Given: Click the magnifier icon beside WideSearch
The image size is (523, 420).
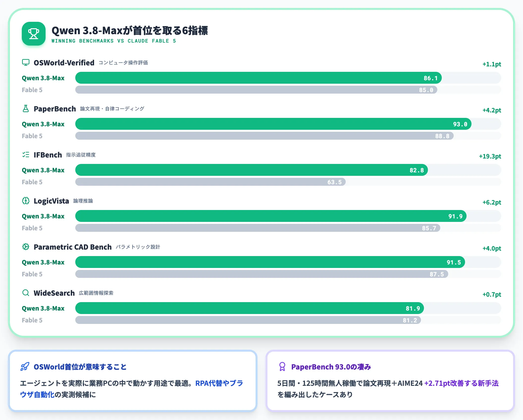Looking at the screenshot, I should point(26,293).
